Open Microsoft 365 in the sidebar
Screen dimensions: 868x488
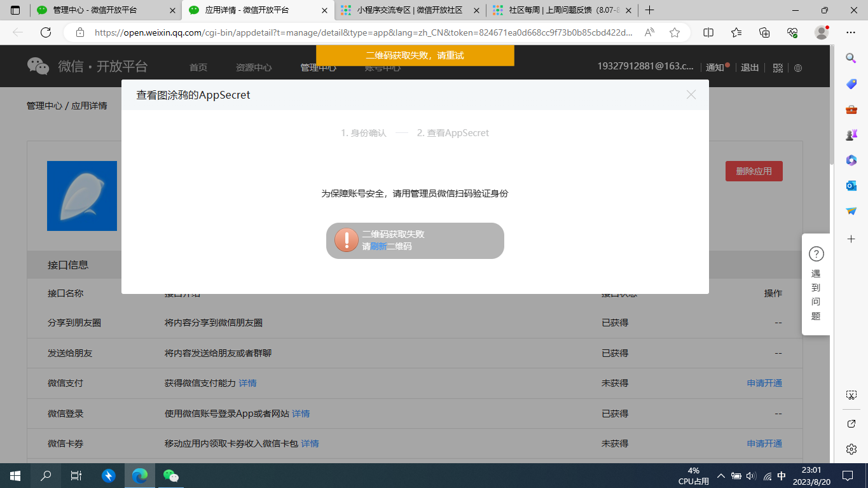tap(851, 160)
